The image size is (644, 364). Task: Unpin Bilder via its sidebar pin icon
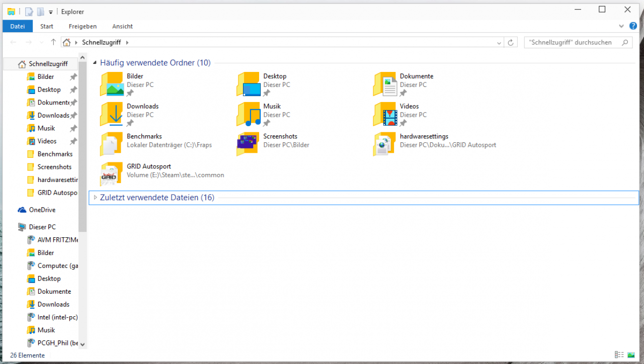73,77
